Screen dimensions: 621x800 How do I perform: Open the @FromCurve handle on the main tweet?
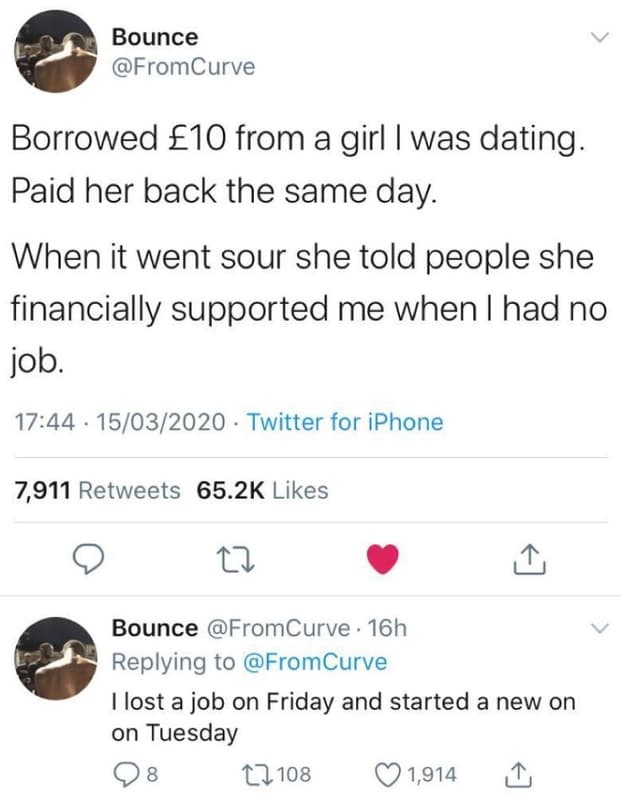pyautogui.click(x=185, y=68)
